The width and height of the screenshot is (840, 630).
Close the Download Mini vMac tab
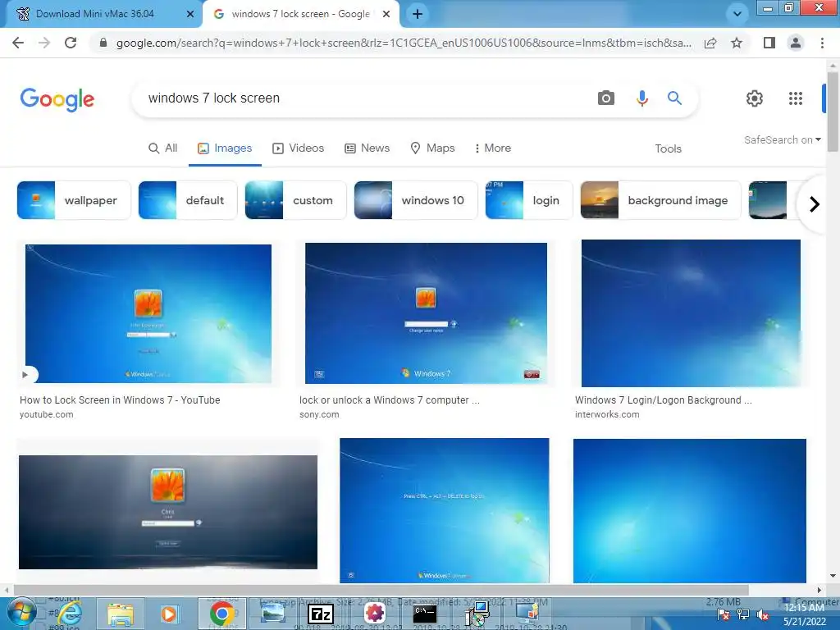(190, 14)
